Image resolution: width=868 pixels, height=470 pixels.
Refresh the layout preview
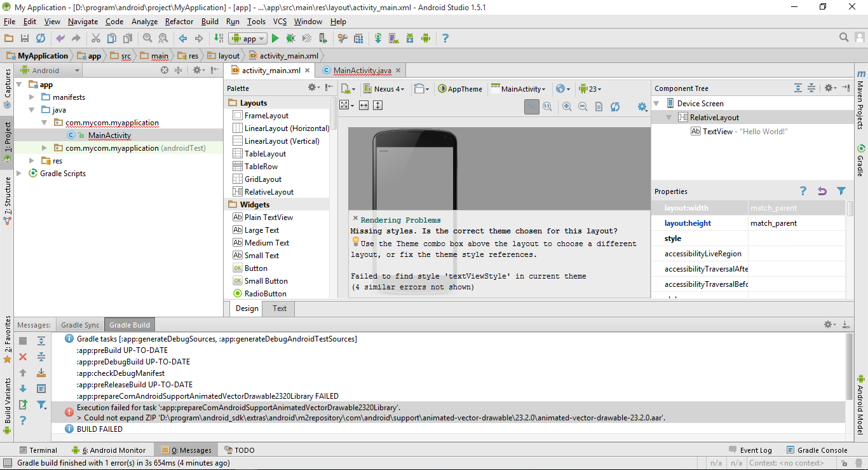pyautogui.click(x=615, y=107)
